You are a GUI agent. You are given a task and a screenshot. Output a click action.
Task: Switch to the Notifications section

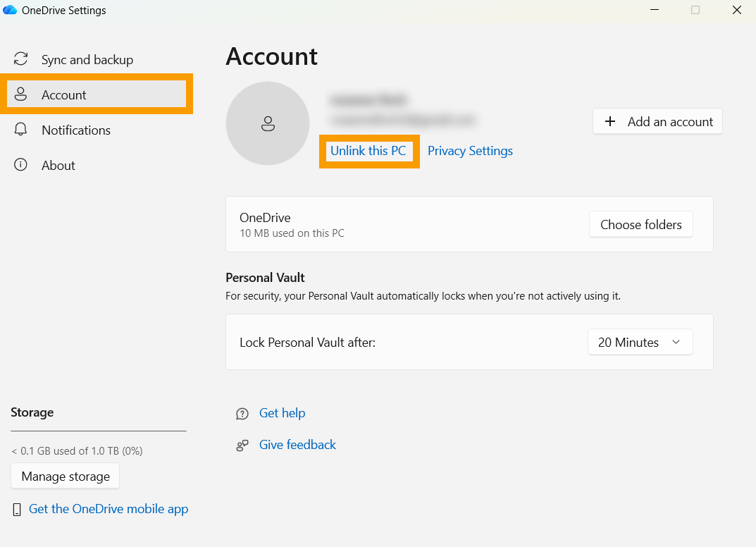click(76, 130)
